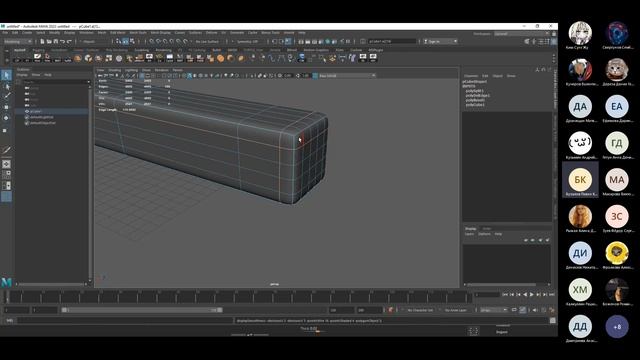Open the File menu

pos(5,33)
